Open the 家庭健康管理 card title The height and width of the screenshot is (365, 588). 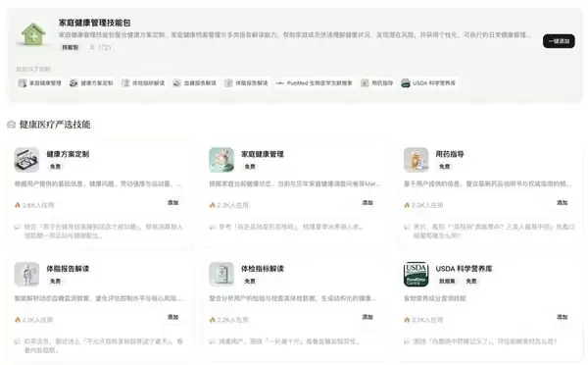coord(263,154)
